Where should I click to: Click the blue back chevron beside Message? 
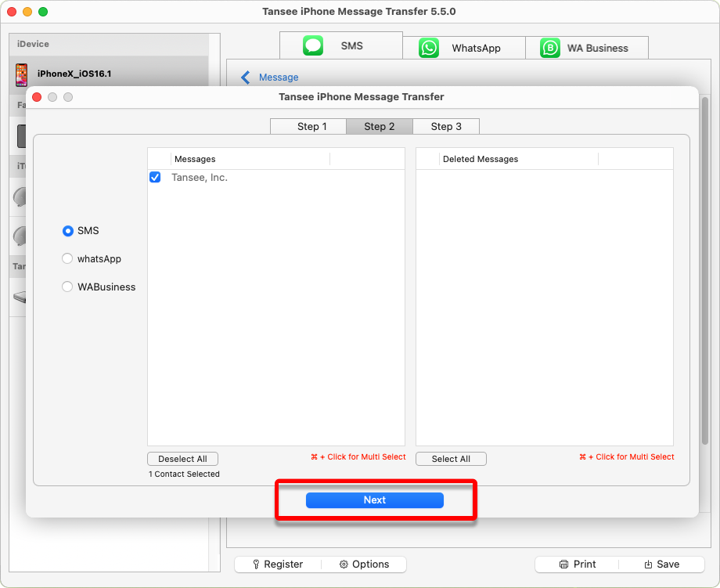click(246, 78)
